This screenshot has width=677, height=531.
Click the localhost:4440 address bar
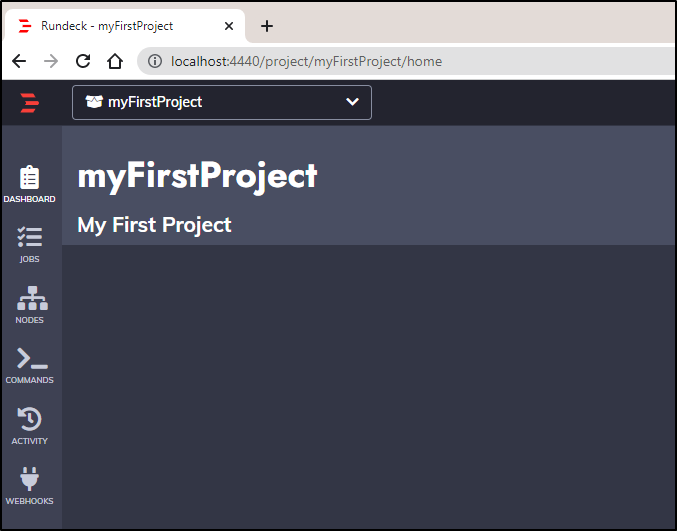(406, 61)
